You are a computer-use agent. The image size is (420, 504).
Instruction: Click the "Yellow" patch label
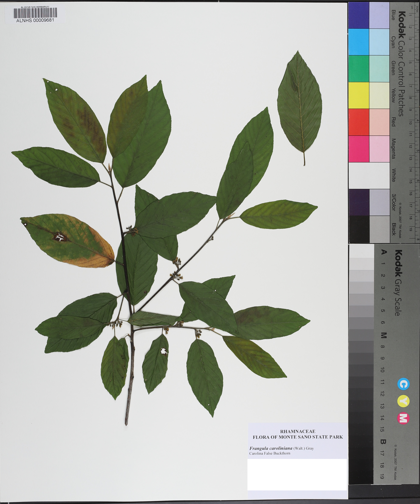[x=393, y=95]
